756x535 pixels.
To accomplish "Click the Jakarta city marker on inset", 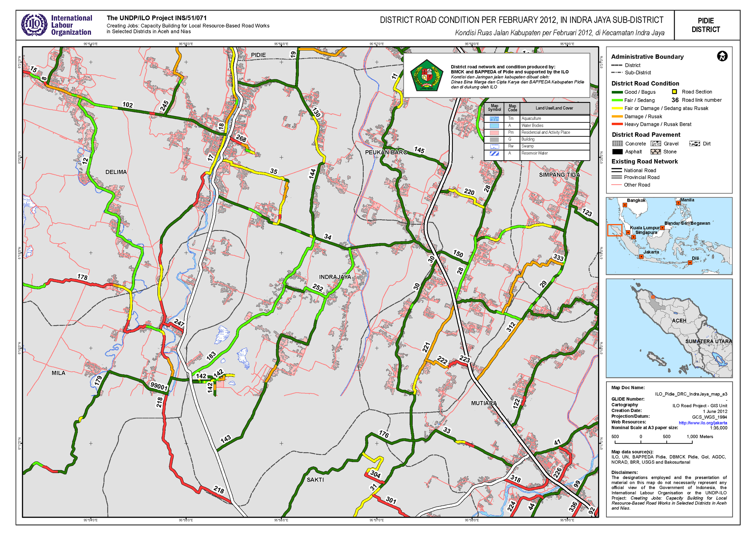I will pyautogui.click(x=641, y=257).
